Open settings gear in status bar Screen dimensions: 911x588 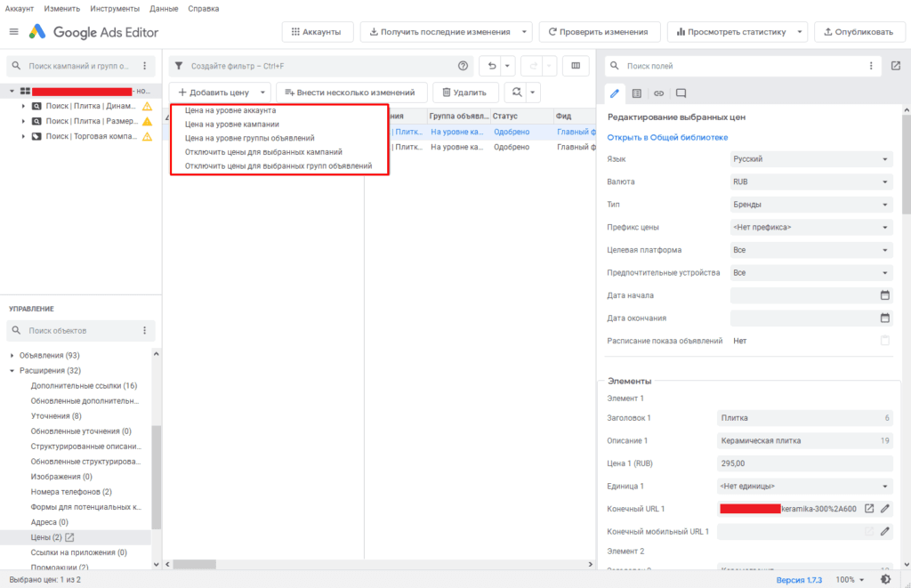[x=885, y=579]
